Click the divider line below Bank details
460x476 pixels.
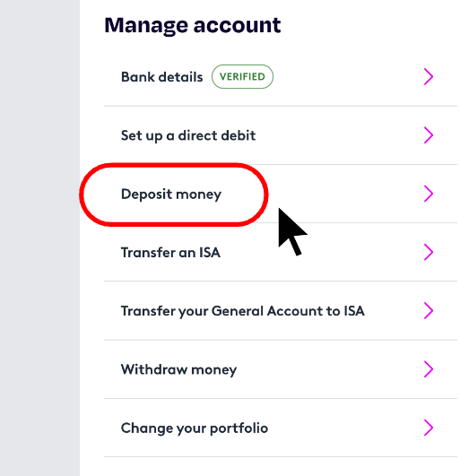281,106
